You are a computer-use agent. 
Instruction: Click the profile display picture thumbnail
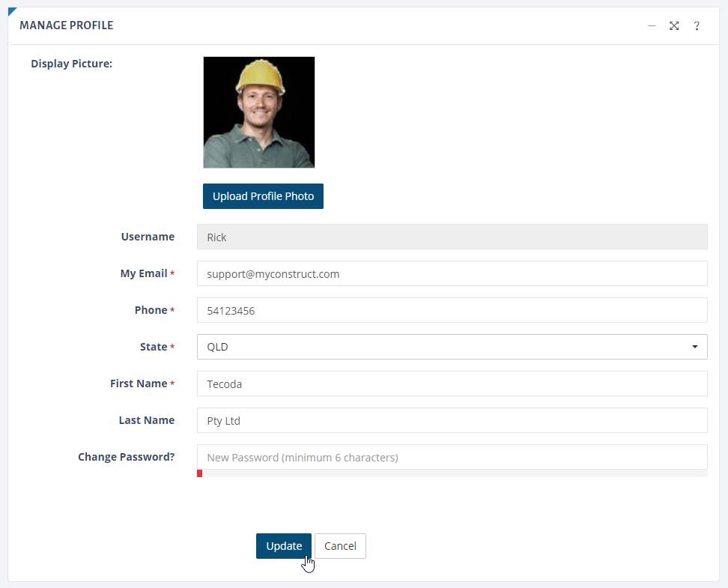[259, 112]
